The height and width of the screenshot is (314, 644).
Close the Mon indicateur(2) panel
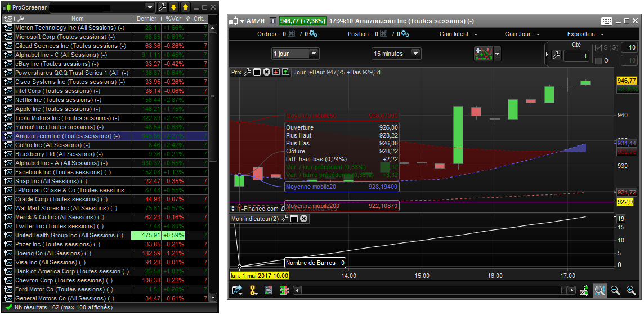coord(303,219)
